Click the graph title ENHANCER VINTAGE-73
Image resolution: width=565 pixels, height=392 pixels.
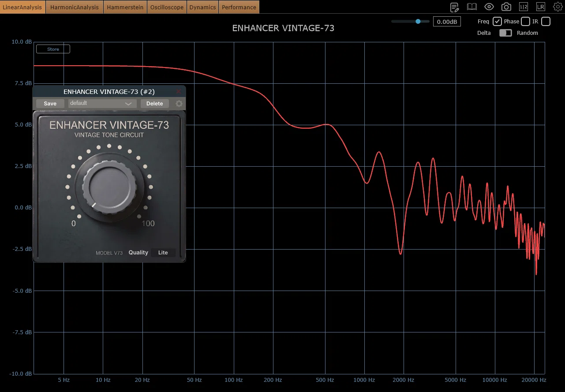coord(283,28)
